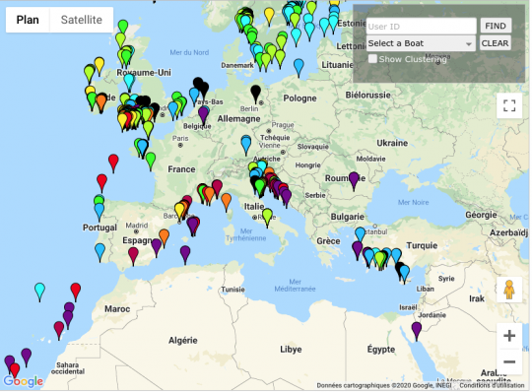Click the purple marker over Roumanie
Viewport: 532px width, 392px height.
pos(354,180)
